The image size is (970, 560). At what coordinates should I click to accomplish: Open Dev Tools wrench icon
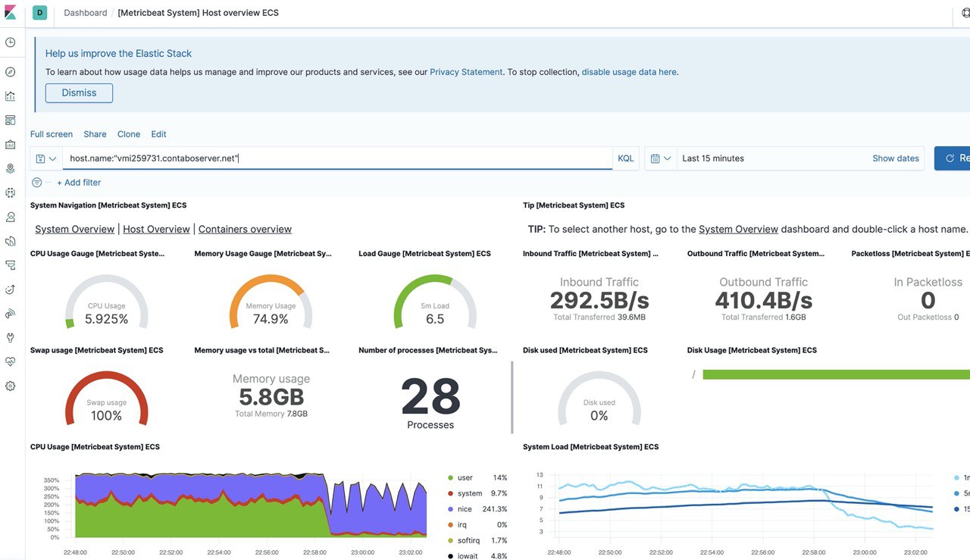click(10, 338)
